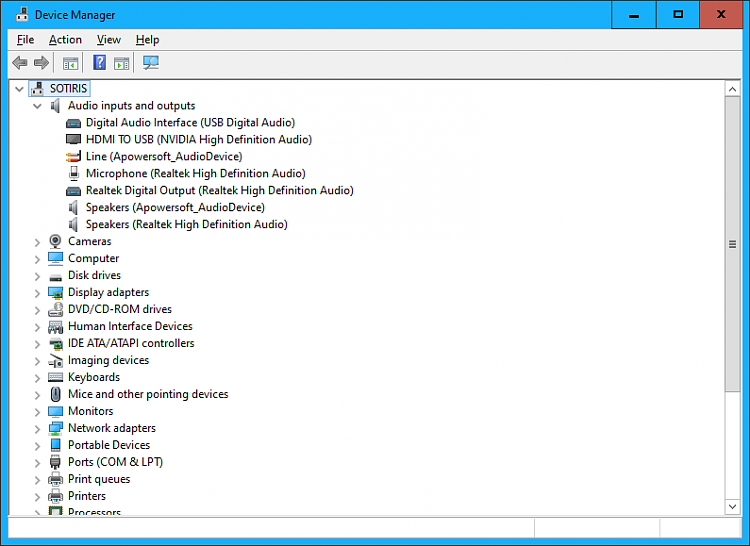The image size is (750, 546).
Task: Click the Monitors category icon
Action: 55,412
